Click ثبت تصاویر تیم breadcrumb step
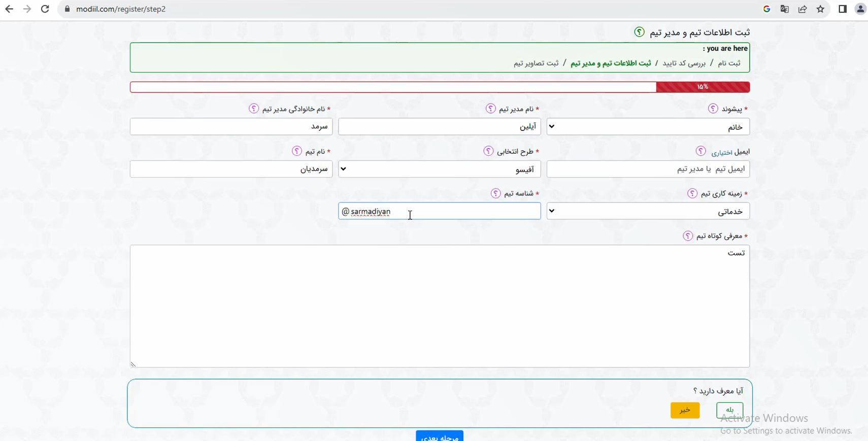 tap(536, 63)
